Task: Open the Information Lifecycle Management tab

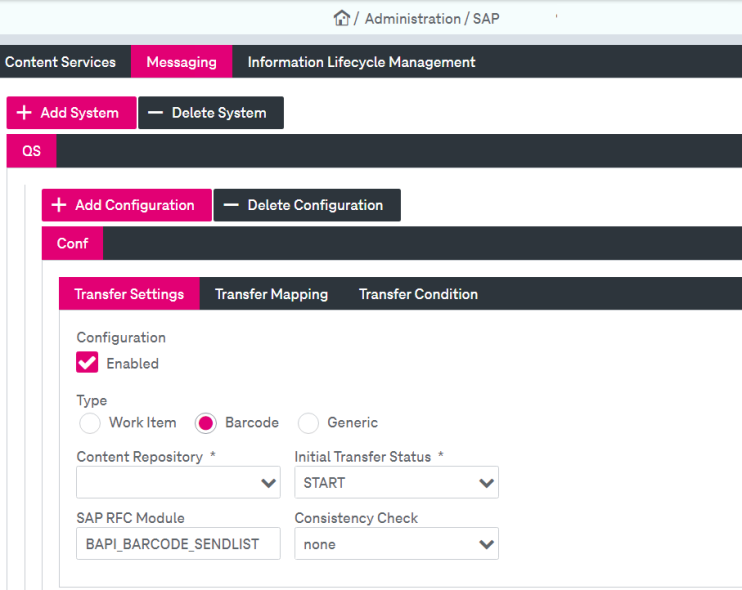Action: [362, 62]
